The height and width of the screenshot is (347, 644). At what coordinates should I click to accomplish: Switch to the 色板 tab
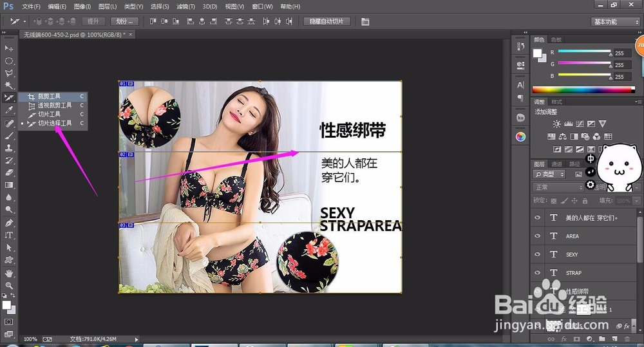pos(556,39)
